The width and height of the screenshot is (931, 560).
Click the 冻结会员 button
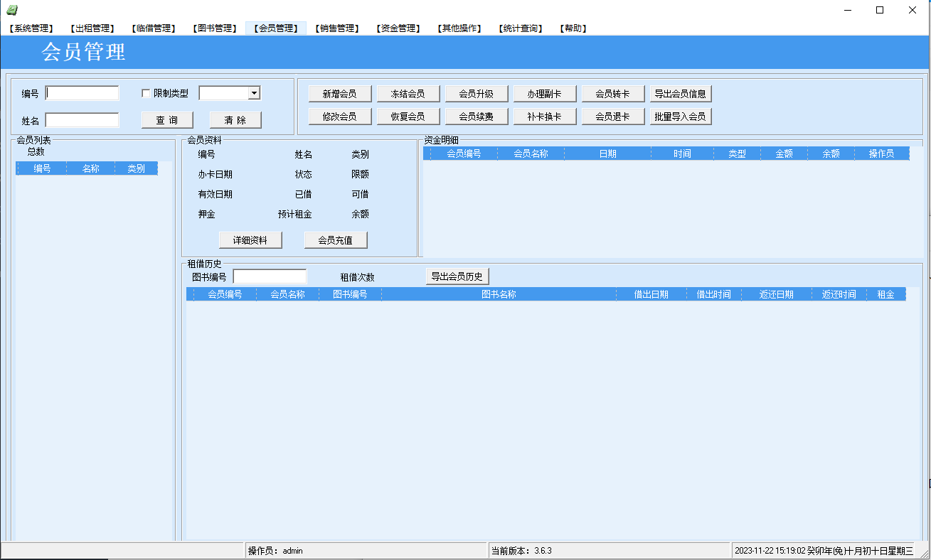click(x=408, y=94)
